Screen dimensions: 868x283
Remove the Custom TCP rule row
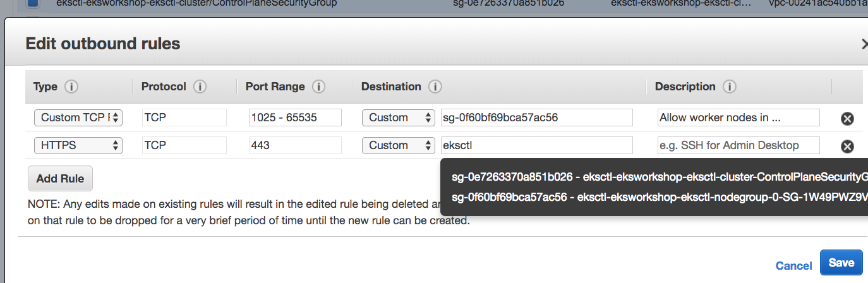[x=847, y=118]
